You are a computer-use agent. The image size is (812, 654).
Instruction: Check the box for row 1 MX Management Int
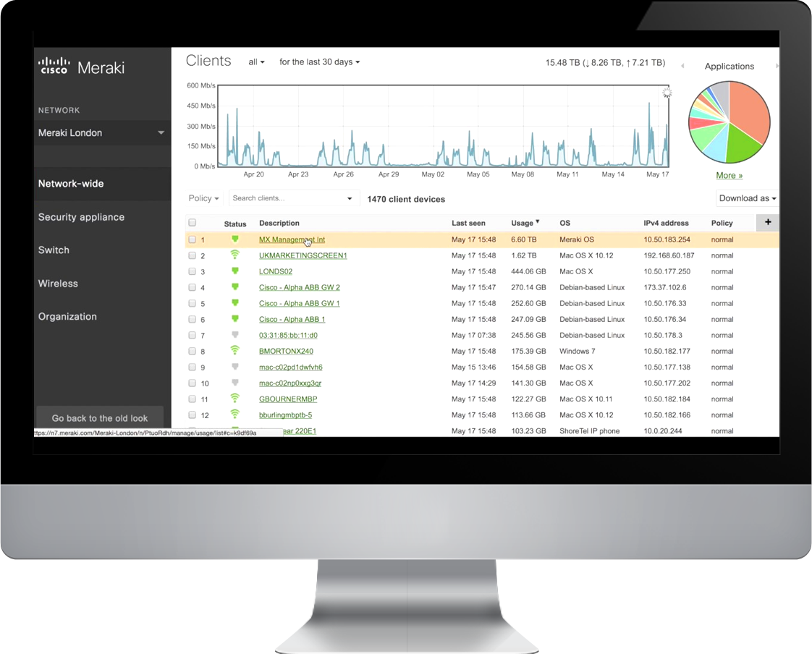[x=192, y=239]
